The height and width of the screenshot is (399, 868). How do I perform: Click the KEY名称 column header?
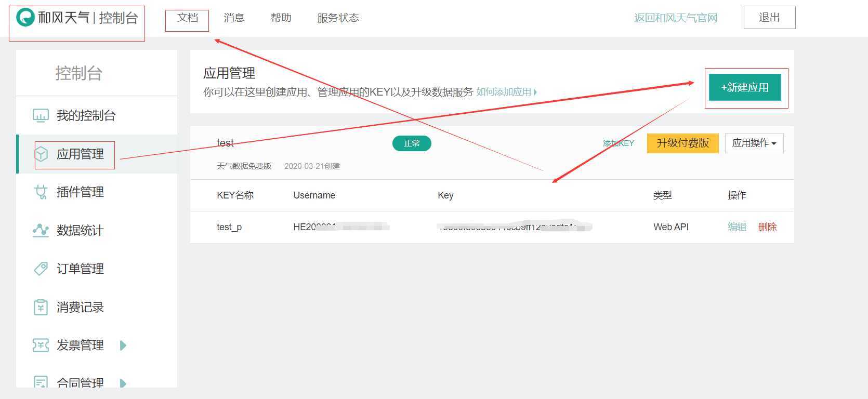(235, 195)
